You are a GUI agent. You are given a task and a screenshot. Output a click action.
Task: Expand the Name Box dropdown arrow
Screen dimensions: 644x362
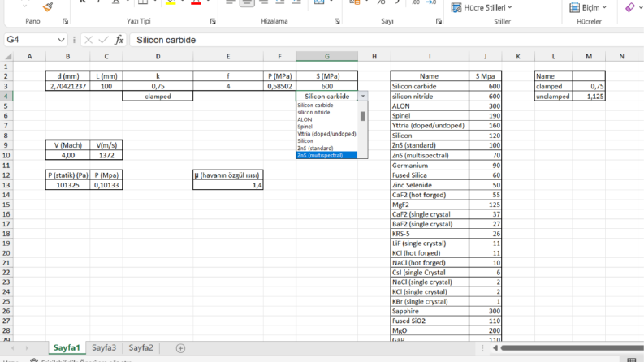coord(61,40)
